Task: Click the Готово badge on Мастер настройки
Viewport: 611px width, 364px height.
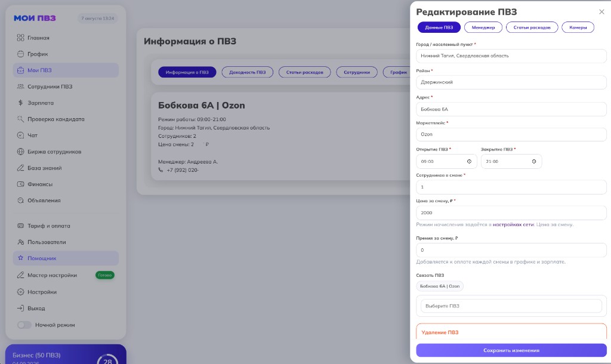Action: click(x=105, y=275)
